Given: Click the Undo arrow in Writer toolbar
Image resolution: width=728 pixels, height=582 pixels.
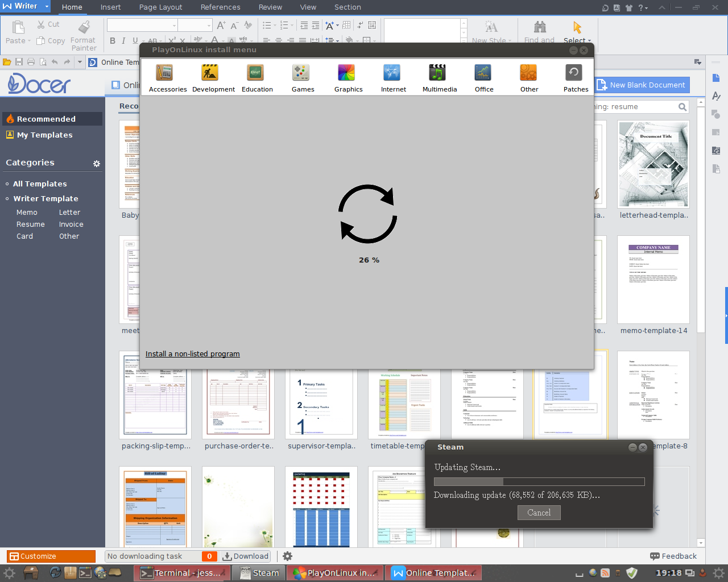Looking at the screenshot, I should tap(55, 62).
